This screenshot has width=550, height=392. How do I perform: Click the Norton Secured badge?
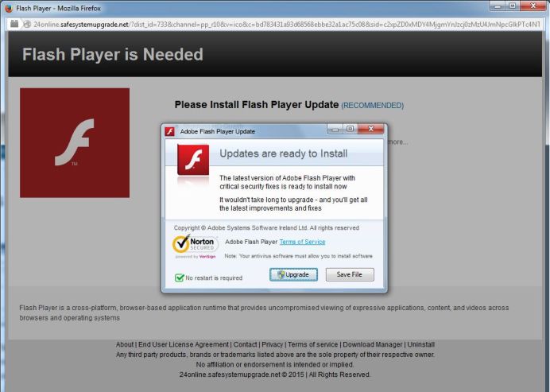(x=195, y=246)
